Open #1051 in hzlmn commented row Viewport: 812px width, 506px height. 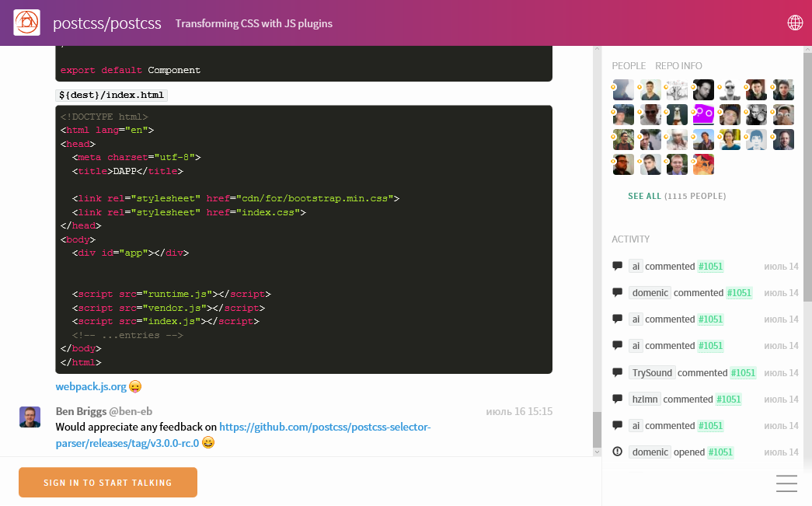tap(729, 399)
